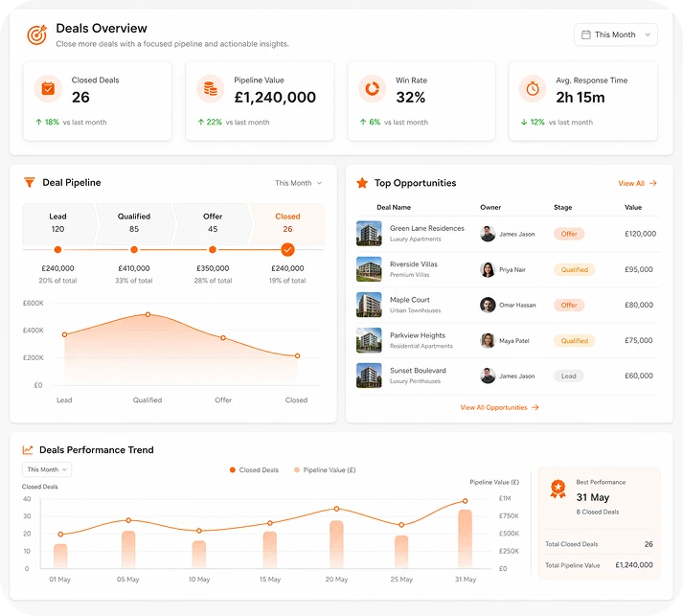Image resolution: width=683 pixels, height=616 pixels.
Task: Click the £1,240,000 Pipeline Value figure
Action: [x=275, y=97]
